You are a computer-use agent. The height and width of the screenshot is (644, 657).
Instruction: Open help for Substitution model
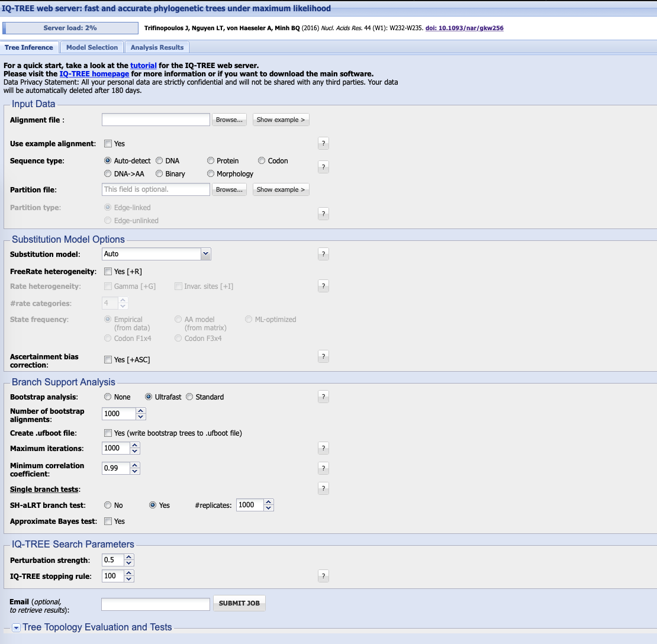(x=323, y=254)
